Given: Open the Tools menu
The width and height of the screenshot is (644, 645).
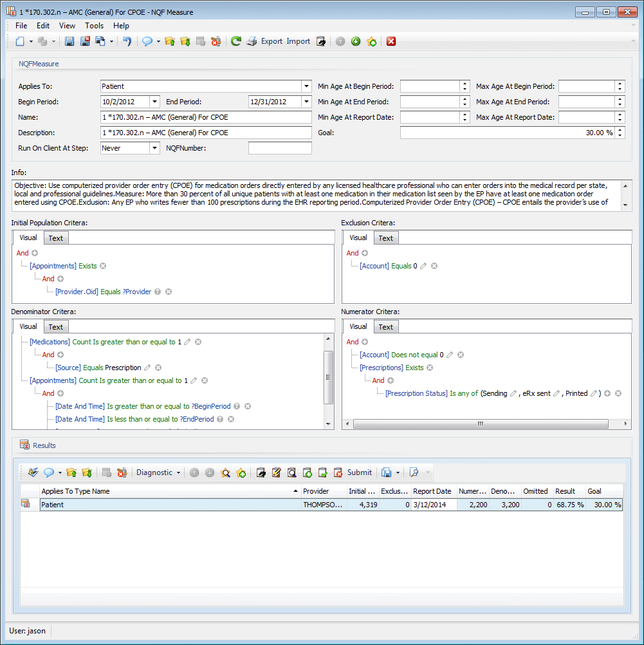Looking at the screenshot, I should [94, 26].
